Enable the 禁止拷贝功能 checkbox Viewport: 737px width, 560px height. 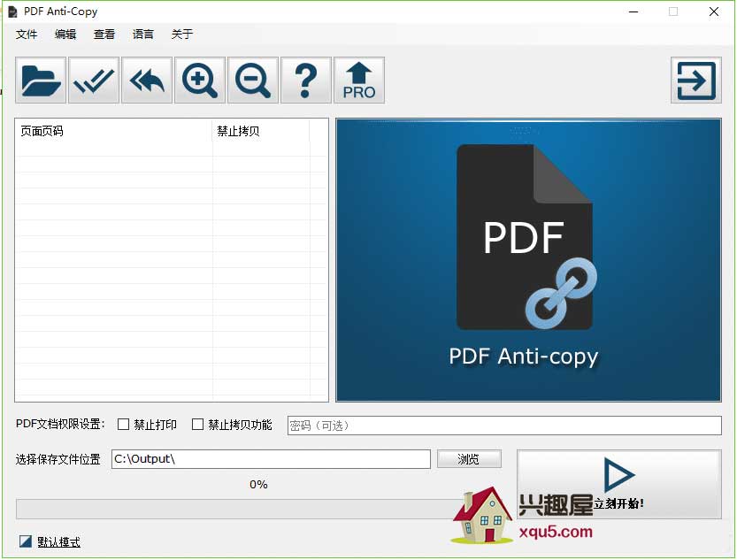click(198, 425)
